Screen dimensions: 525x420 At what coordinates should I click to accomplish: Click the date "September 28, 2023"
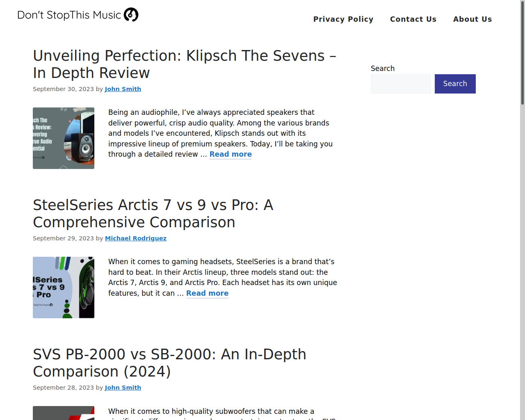click(x=63, y=388)
